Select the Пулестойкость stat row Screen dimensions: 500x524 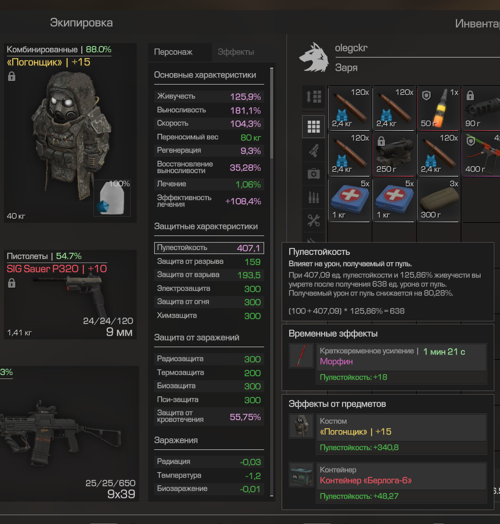click(209, 248)
